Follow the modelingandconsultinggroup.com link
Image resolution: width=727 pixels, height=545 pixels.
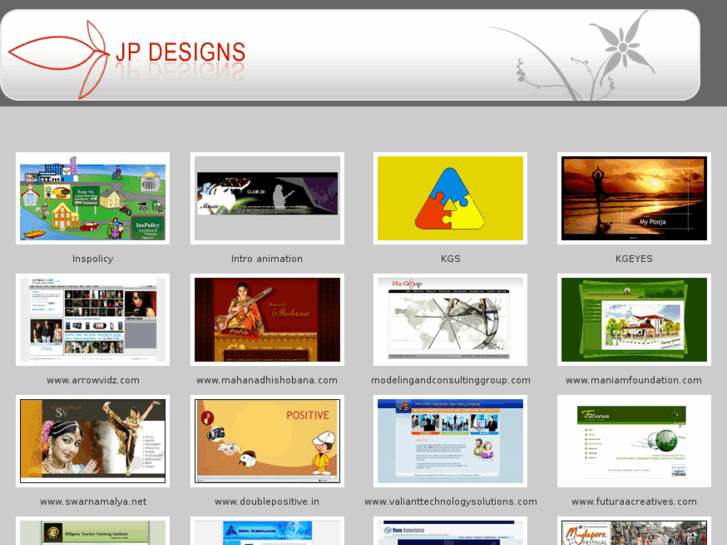[x=451, y=380]
